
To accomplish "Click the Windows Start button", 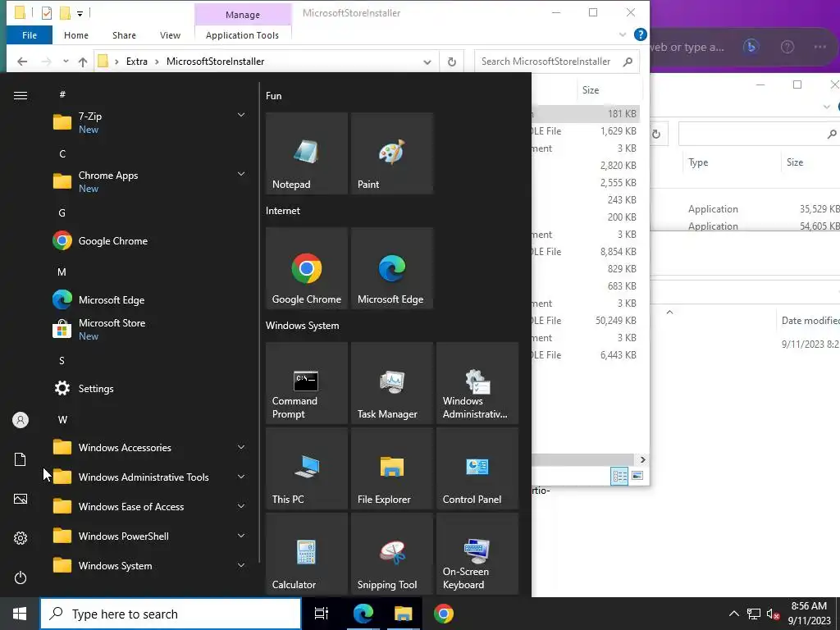I will coord(20,614).
